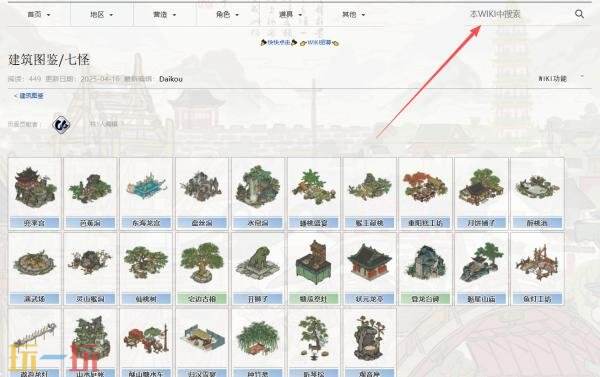Open the Daikou editor profile link
Image resolution: width=600 pixels, height=377 pixels.
(x=171, y=79)
